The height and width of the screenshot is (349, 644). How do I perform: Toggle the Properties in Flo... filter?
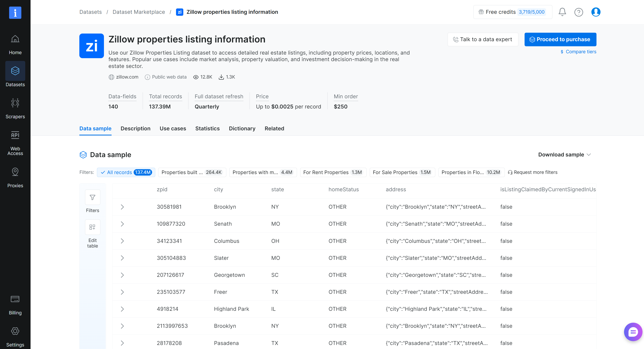click(471, 172)
